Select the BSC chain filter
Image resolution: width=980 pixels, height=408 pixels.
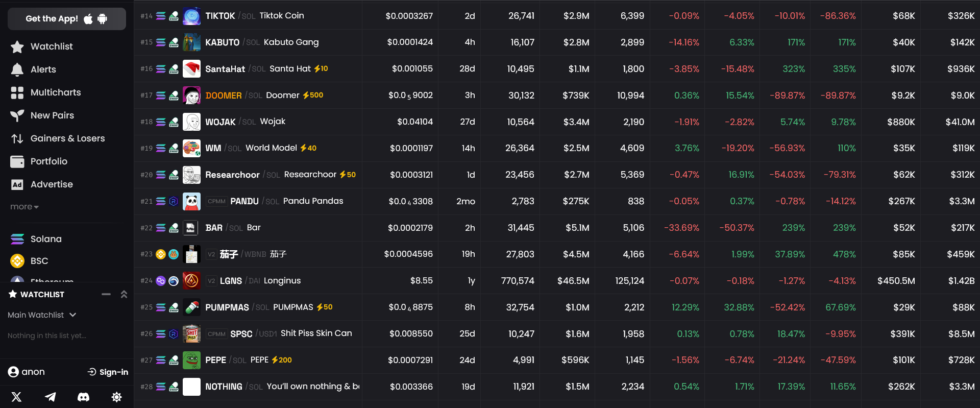click(39, 261)
